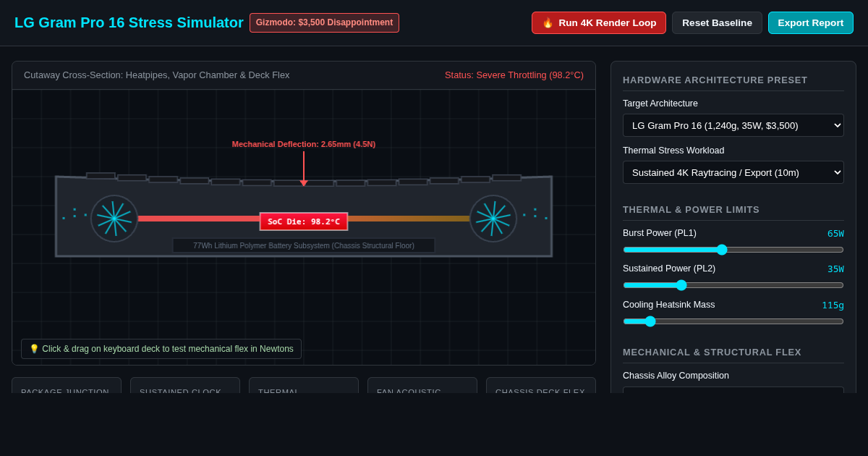Open the Thermal Stress Workload dropdown
868x456 pixels.
point(733,172)
